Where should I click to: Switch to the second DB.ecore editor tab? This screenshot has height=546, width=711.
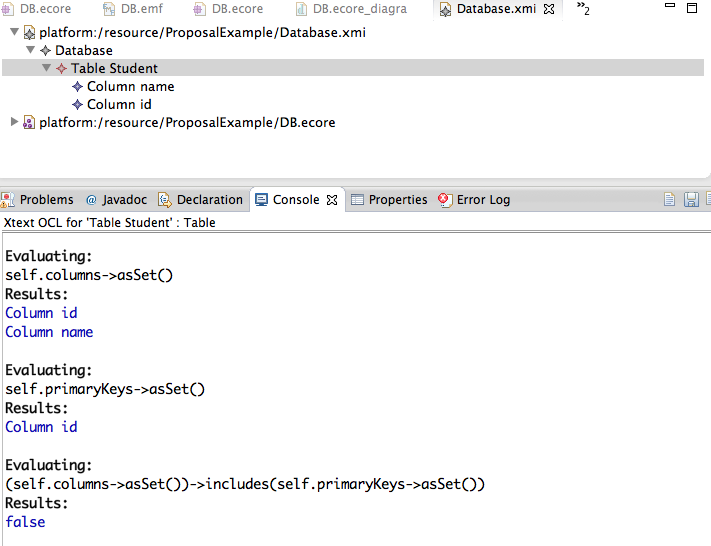pyautogui.click(x=229, y=9)
